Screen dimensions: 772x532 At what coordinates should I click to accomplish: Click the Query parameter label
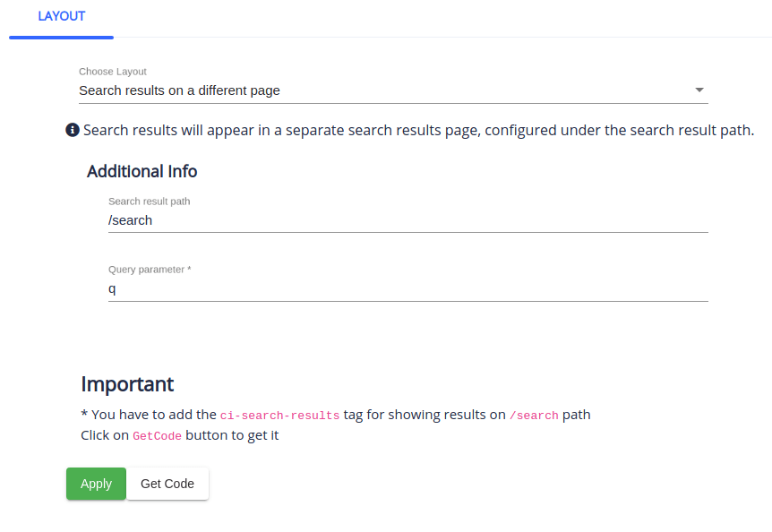coord(150,269)
